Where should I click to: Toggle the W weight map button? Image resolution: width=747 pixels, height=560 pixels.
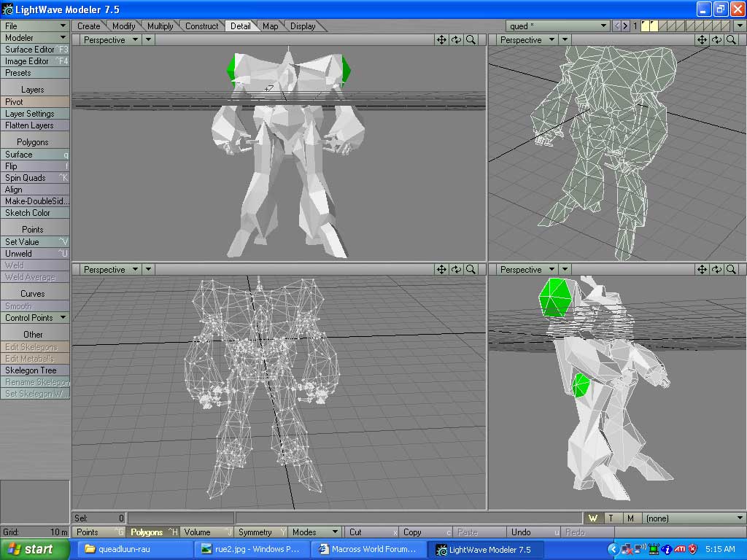pyautogui.click(x=593, y=518)
